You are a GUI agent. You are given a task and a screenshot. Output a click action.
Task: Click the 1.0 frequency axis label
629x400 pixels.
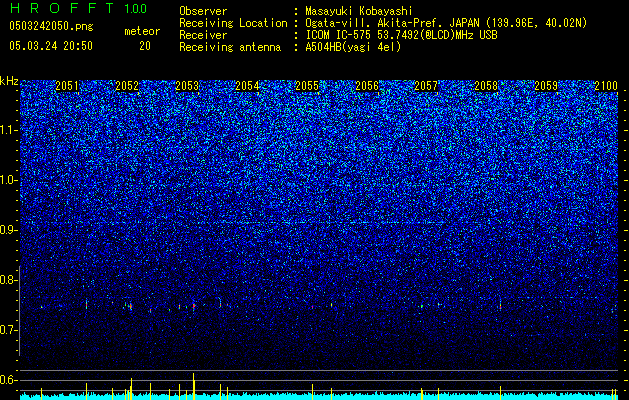pyautogui.click(x=9, y=180)
